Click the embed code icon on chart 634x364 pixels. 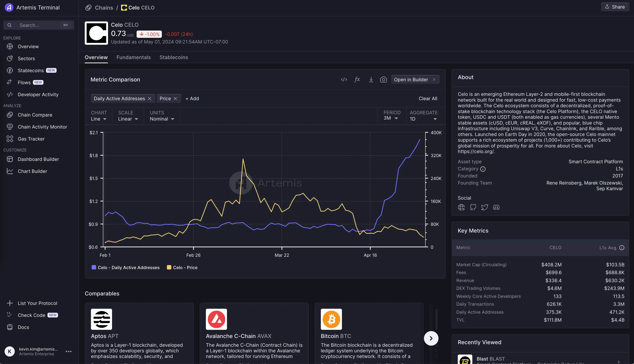pyautogui.click(x=344, y=79)
